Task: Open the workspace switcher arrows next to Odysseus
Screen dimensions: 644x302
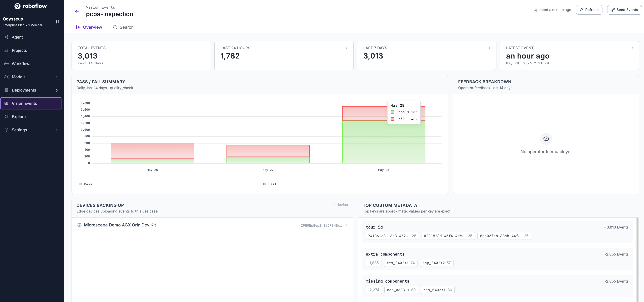Action: pos(57,22)
